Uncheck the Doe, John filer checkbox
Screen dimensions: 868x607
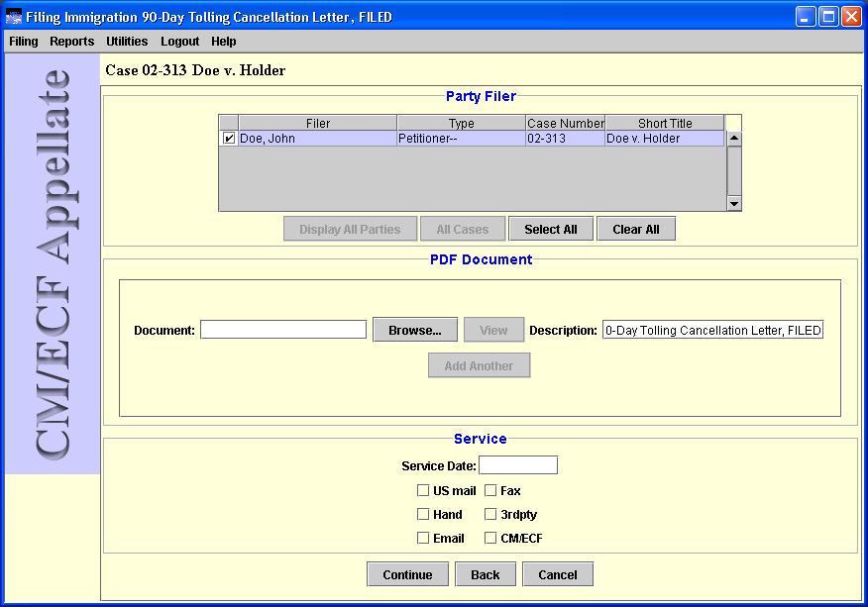229,139
